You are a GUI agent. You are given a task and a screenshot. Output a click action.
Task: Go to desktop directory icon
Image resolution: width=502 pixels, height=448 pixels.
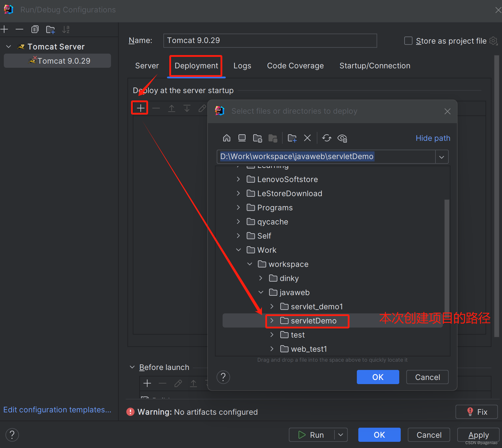tap(242, 138)
